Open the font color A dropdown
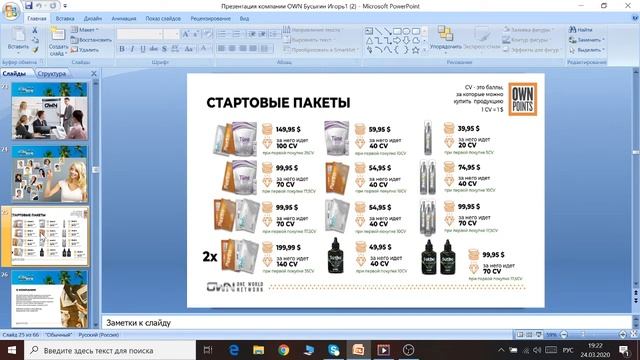The image size is (640, 360). (204, 49)
